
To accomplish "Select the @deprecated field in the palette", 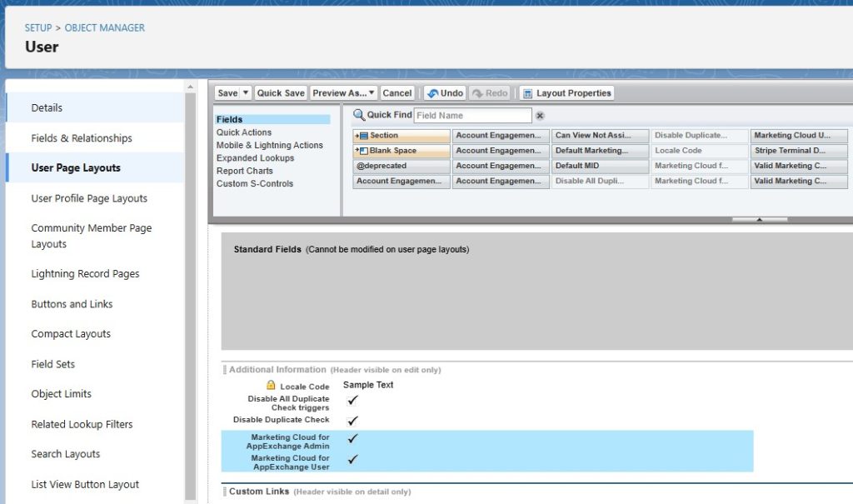I will pyautogui.click(x=402, y=166).
